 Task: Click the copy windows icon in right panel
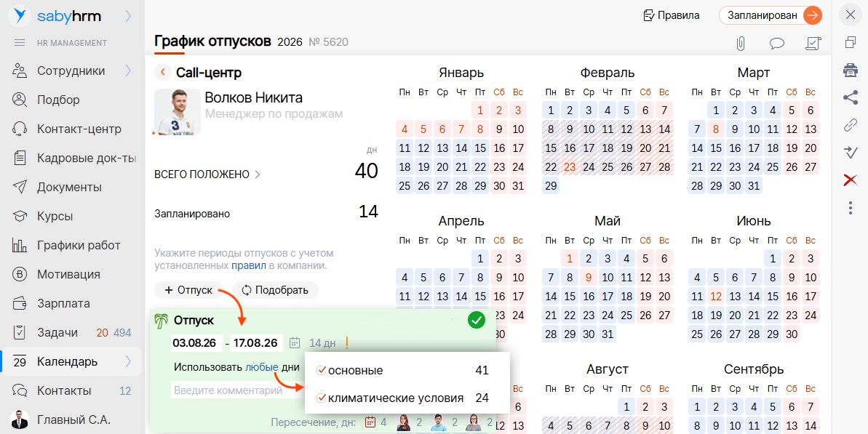[851, 43]
